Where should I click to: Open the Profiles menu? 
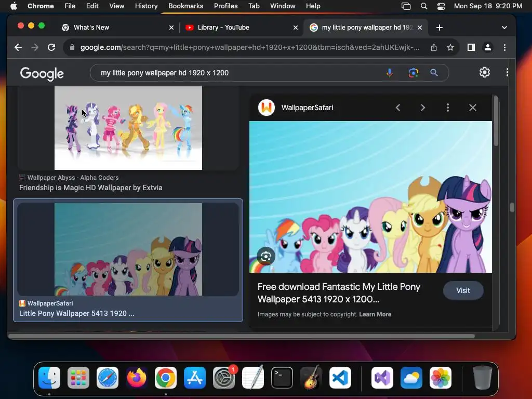pos(225,6)
